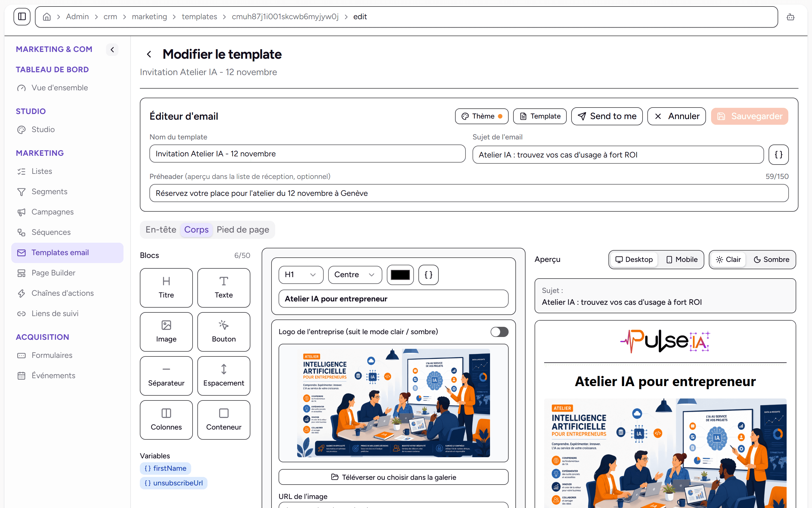
Task: Open Séquences in the sidebar
Action: pos(67,232)
